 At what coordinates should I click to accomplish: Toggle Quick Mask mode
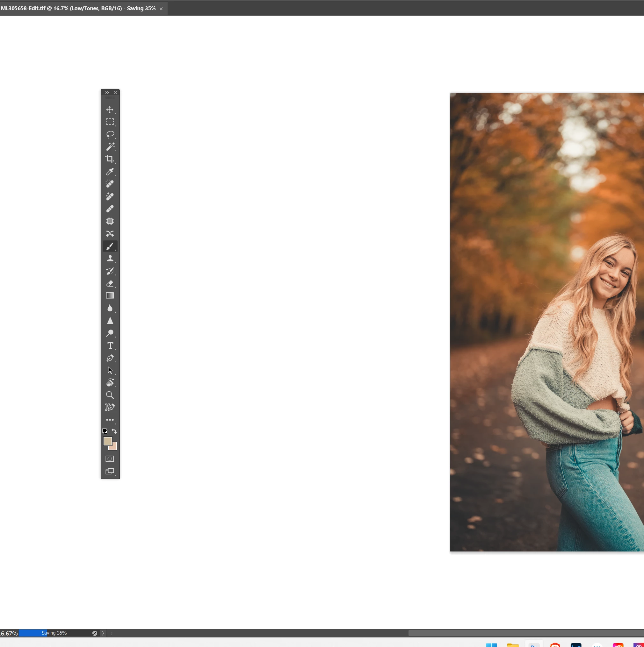(x=110, y=459)
